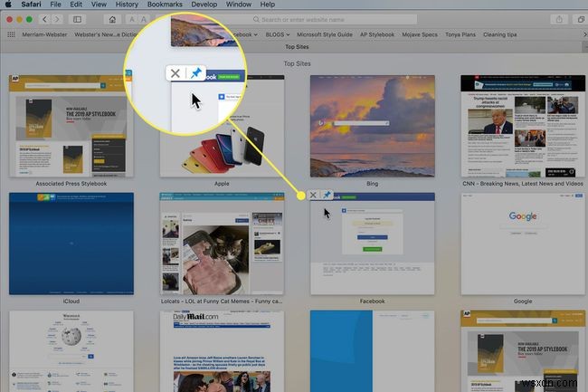Open the Edit menu
Screen dimensions: 588x392
point(76,5)
